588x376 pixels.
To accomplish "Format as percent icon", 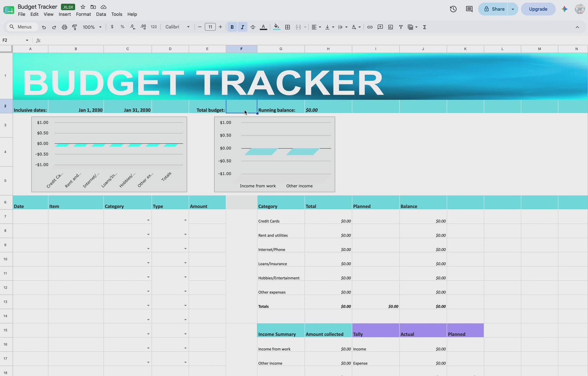I will click(x=122, y=27).
